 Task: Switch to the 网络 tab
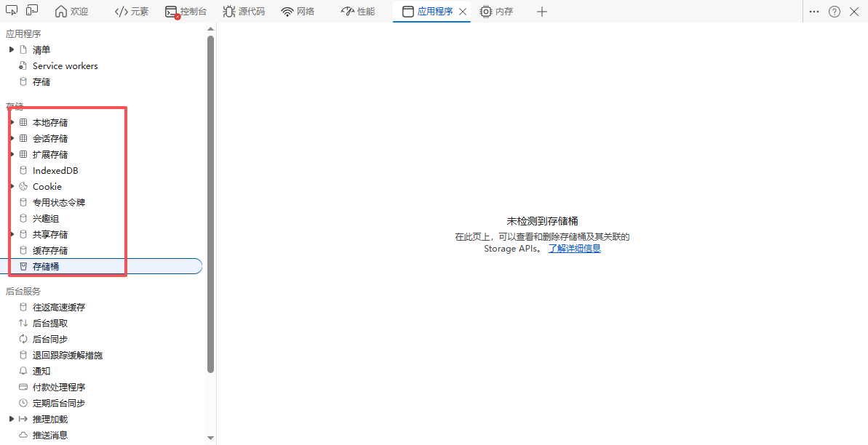pyautogui.click(x=298, y=12)
